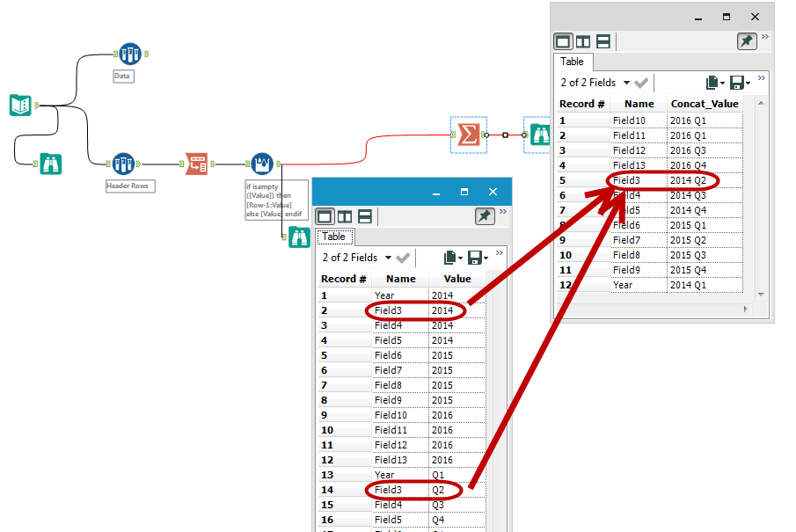This screenshot has width=796, height=532.
Task: Select the Table tab in Concat_Value window
Action: [x=572, y=62]
